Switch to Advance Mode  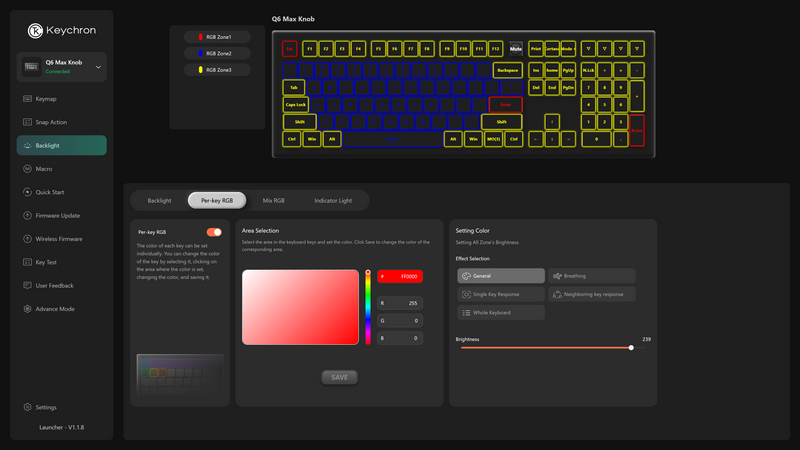click(x=61, y=309)
